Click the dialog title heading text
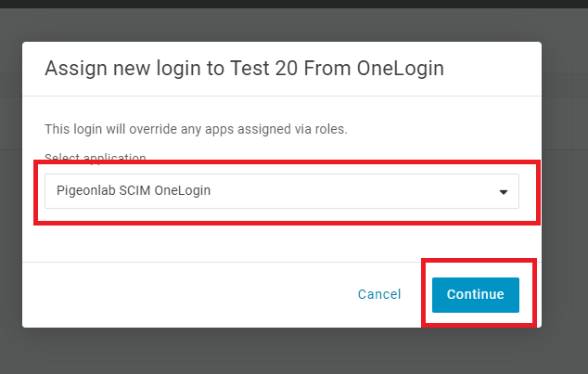588x374 pixels. pyautogui.click(x=244, y=69)
